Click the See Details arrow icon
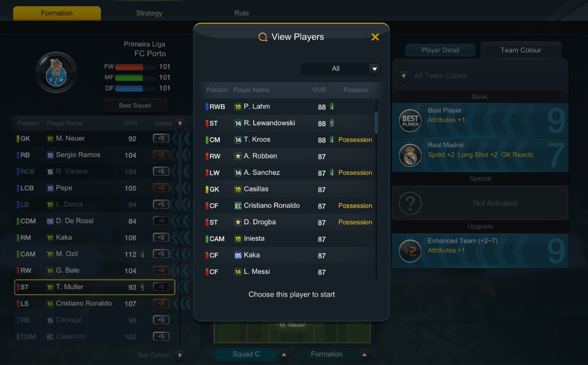 pyautogui.click(x=180, y=355)
